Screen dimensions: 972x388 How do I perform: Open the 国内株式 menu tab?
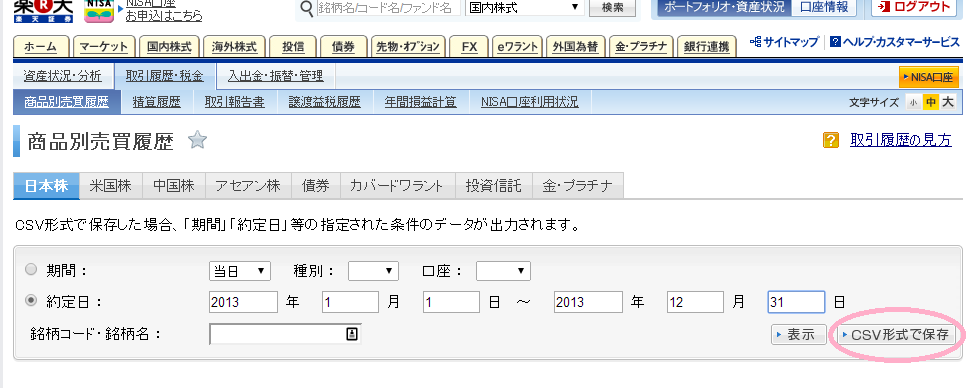point(169,46)
